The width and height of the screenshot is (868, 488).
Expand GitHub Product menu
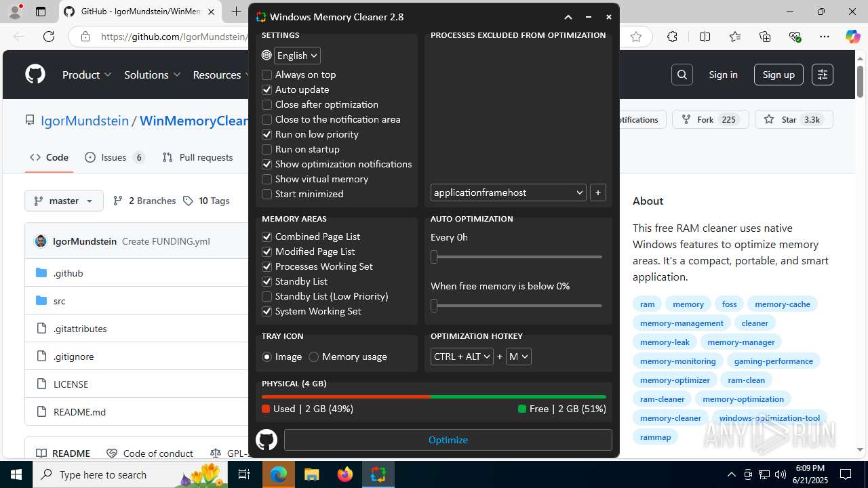coord(87,75)
